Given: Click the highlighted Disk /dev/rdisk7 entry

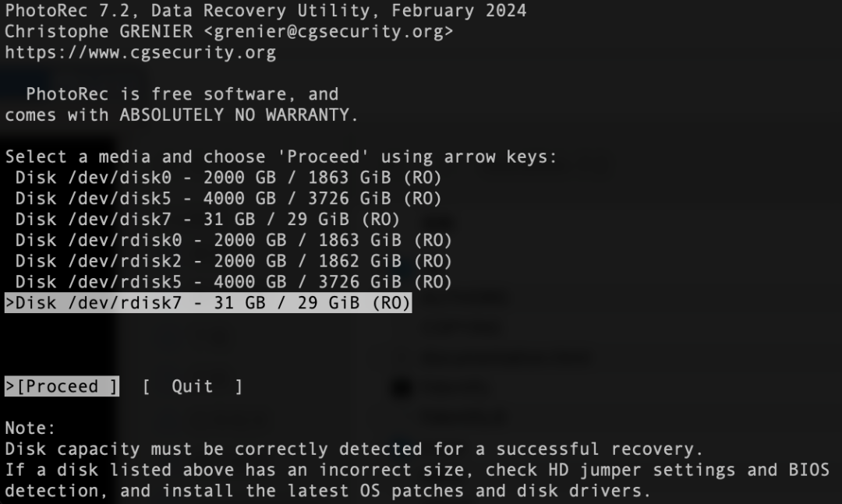Looking at the screenshot, I should point(208,303).
